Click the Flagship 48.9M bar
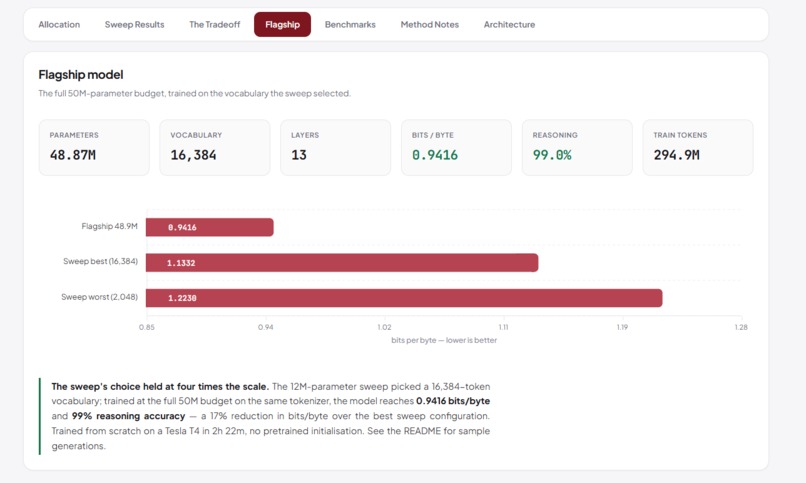806x483 pixels. (210, 227)
